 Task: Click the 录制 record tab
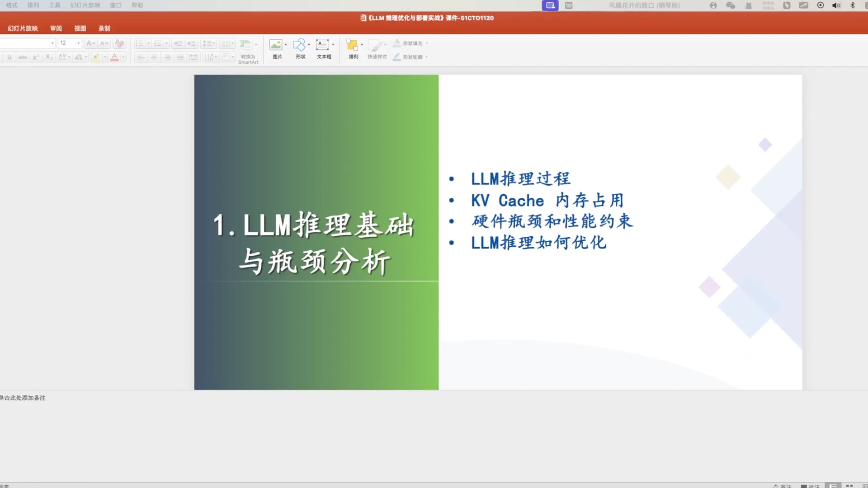coord(104,28)
